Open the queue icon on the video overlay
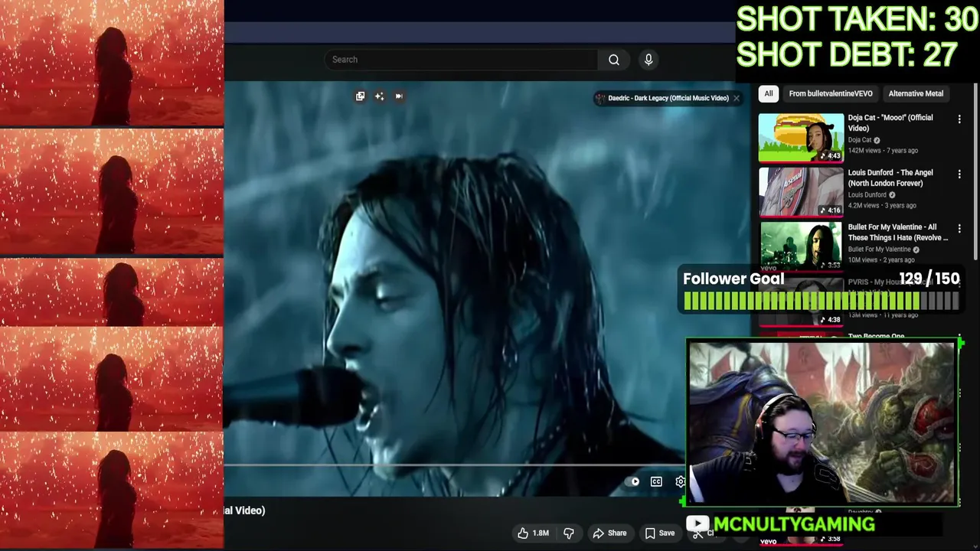The height and width of the screenshot is (551, 980). click(x=360, y=96)
